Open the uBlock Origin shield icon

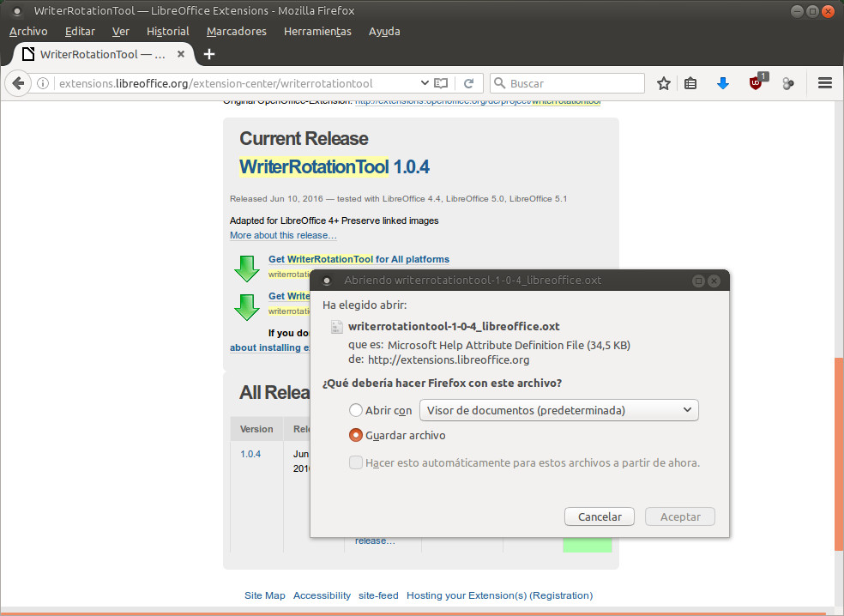click(x=757, y=82)
